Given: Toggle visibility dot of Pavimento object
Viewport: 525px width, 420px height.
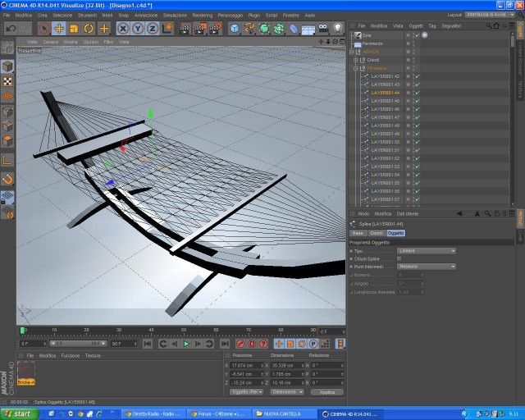Looking at the screenshot, I should click(x=408, y=43).
